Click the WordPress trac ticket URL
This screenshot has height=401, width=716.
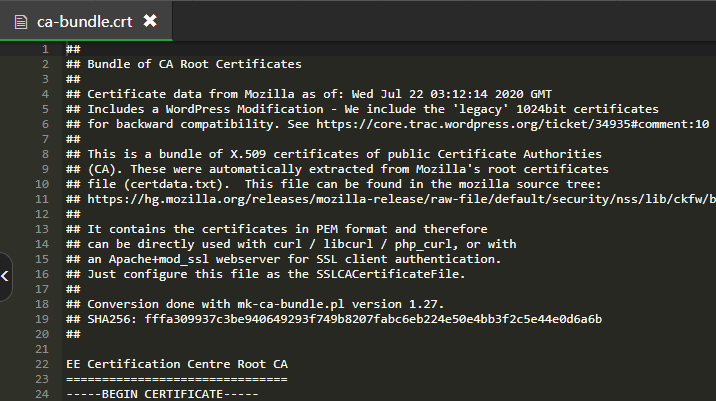(x=512, y=124)
